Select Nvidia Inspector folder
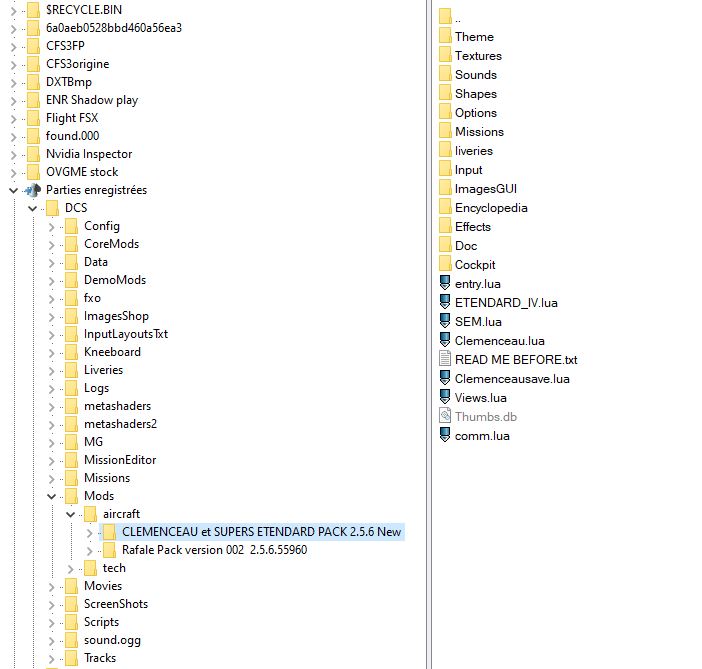The image size is (702, 669). 89,154
